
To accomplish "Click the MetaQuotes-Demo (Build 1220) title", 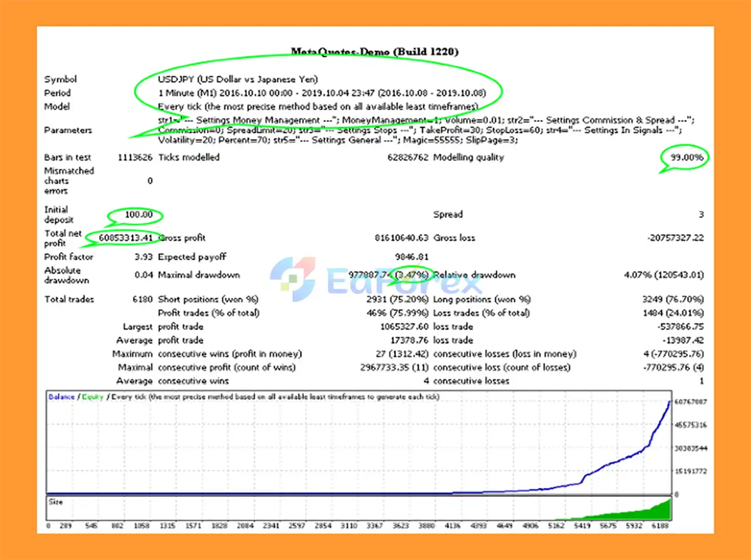I will tap(374, 52).
